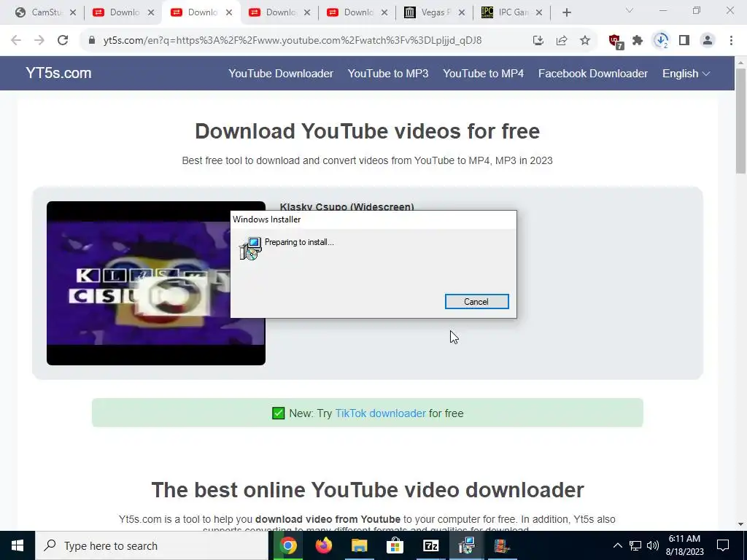747x560 pixels.
Task: Open the Windows Start menu
Action: click(18, 545)
